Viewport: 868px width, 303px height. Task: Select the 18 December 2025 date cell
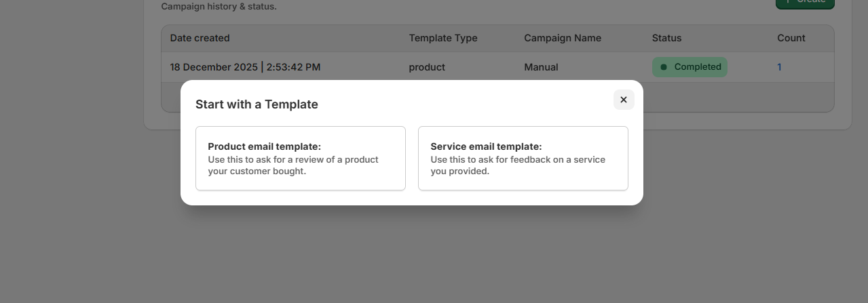coord(245,67)
